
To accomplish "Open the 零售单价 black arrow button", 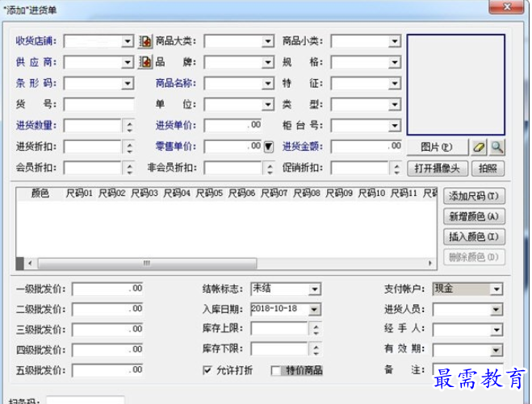I will coord(268,147).
